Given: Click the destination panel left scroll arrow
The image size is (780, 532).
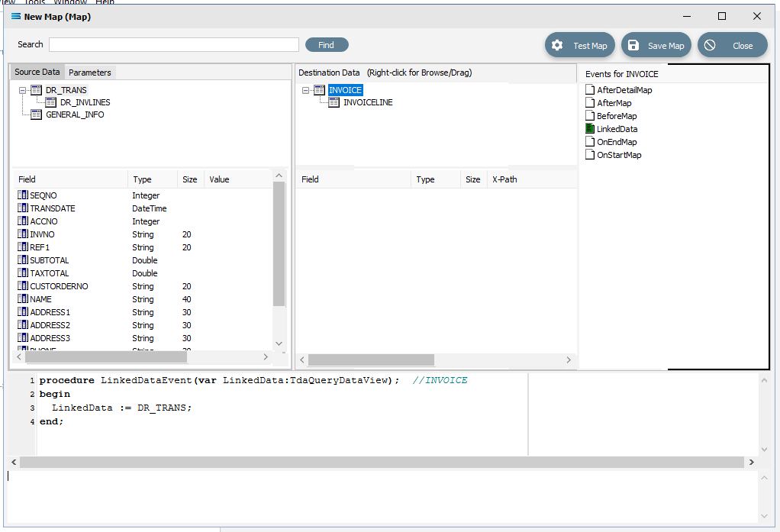Looking at the screenshot, I should 302,360.
